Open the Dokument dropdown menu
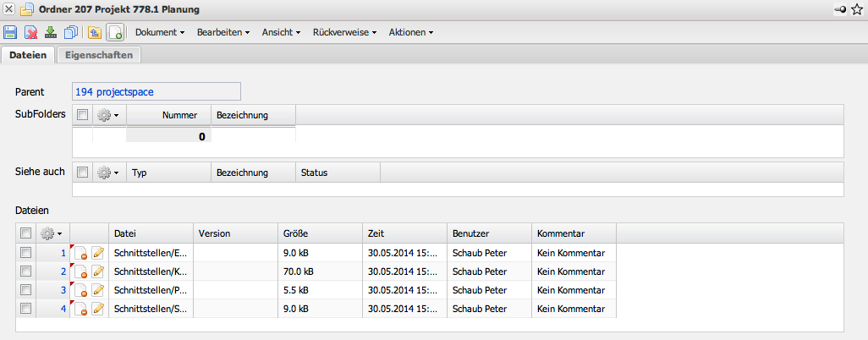This screenshot has width=868, height=340. (160, 33)
